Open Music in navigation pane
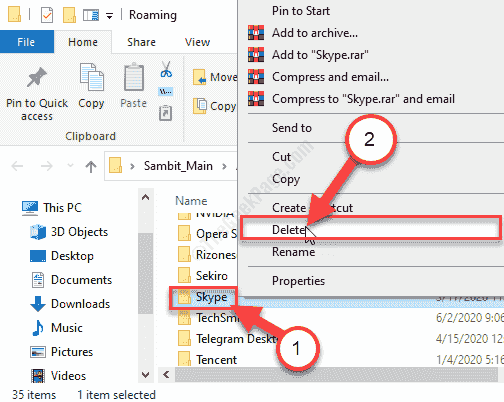The width and height of the screenshot is (504, 402). pyautogui.click(x=57, y=328)
